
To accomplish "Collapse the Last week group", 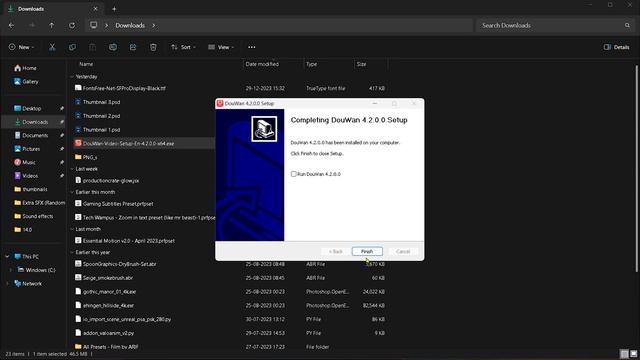I will coord(72,169).
